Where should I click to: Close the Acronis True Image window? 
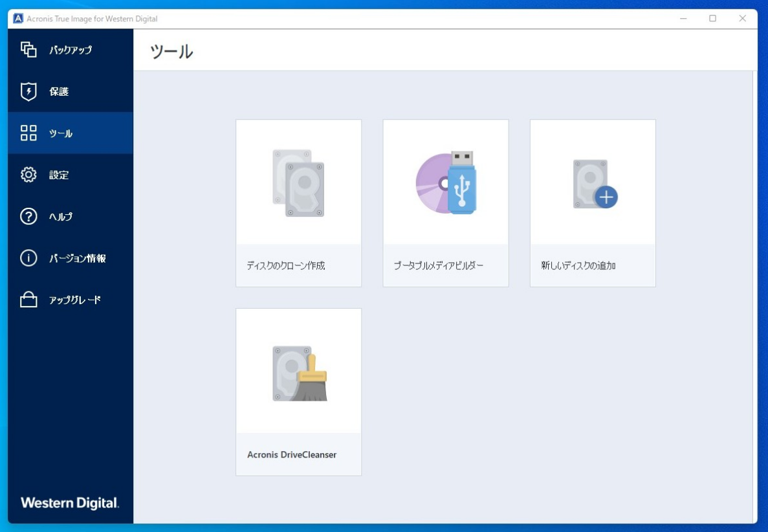click(x=743, y=19)
